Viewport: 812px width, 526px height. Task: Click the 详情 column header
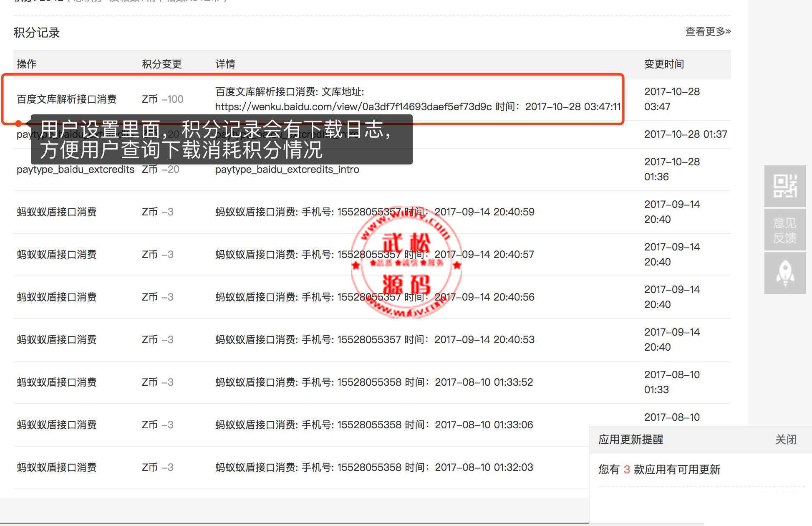225,64
